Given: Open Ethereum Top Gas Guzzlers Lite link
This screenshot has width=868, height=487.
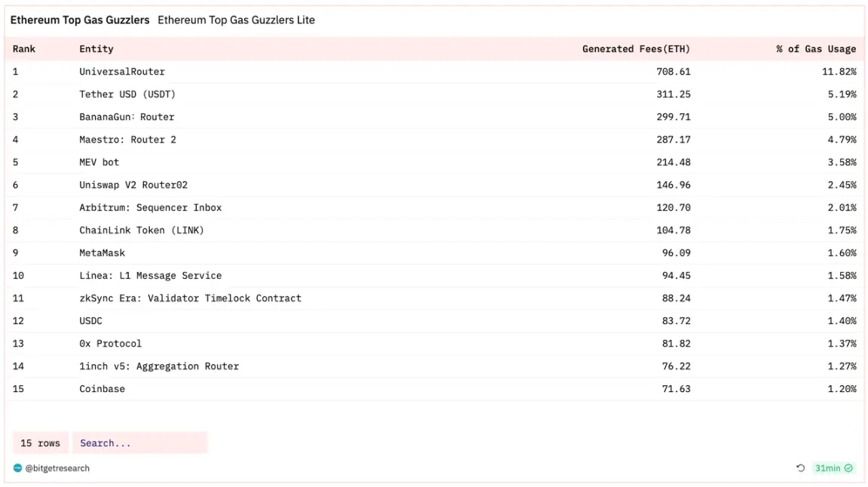Looking at the screenshot, I should point(236,20).
